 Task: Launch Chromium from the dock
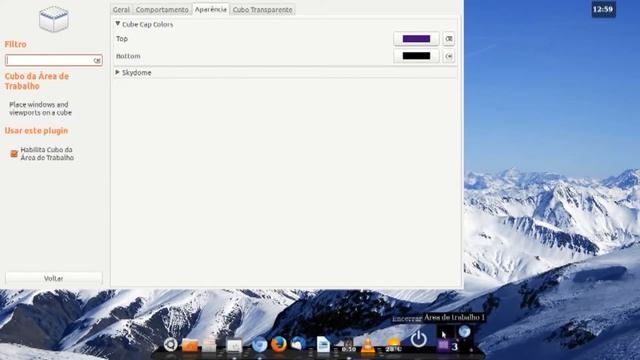(259, 344)
